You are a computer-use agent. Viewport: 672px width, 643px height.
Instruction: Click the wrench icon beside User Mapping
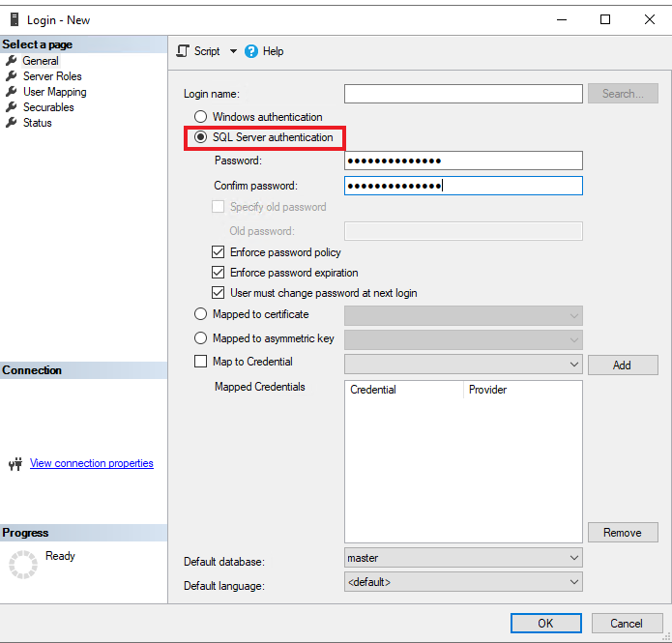point(12,91)
